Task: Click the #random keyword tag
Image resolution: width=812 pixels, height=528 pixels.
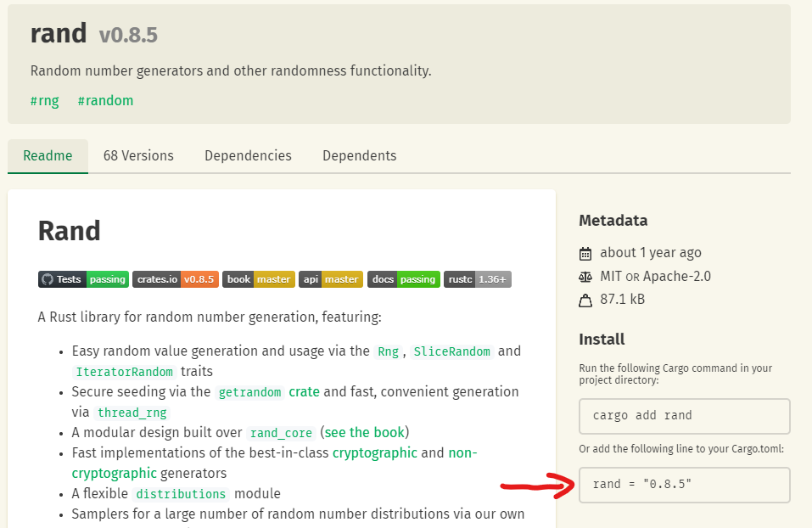Action: coord(105,100)
